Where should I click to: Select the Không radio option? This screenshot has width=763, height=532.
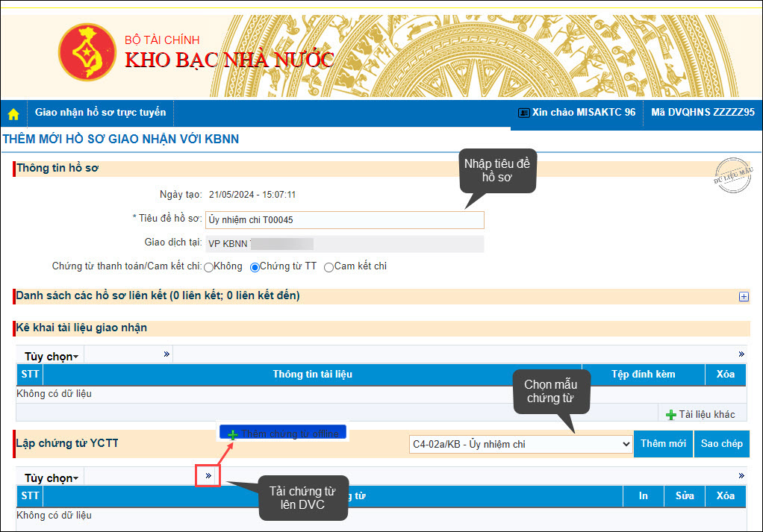(x=209, y=266)
